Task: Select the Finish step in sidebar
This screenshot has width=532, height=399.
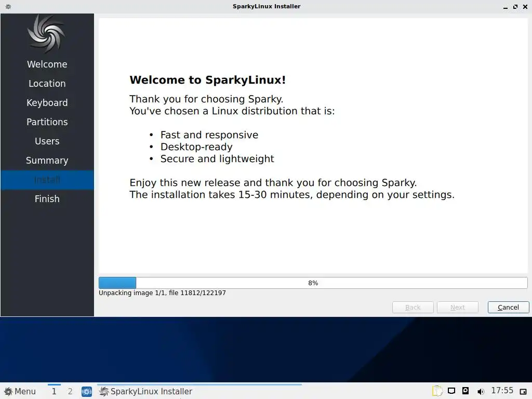Action: [x=47, y=199]
